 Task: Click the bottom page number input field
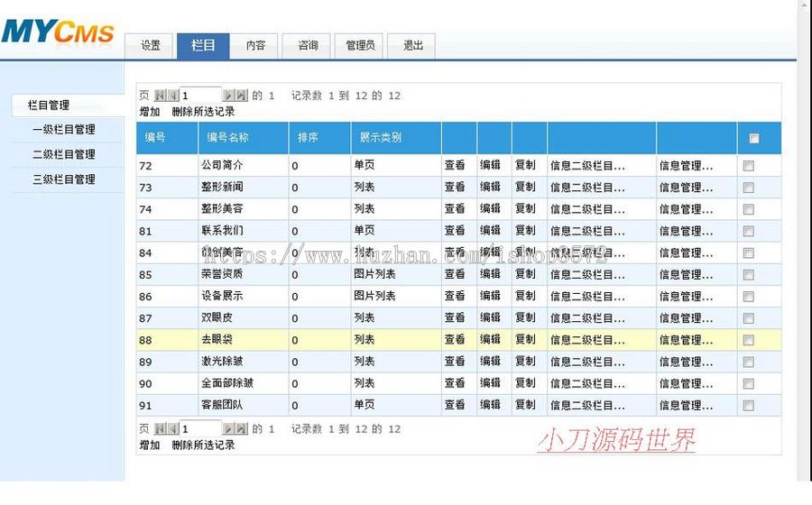click(x=200, y=428)
